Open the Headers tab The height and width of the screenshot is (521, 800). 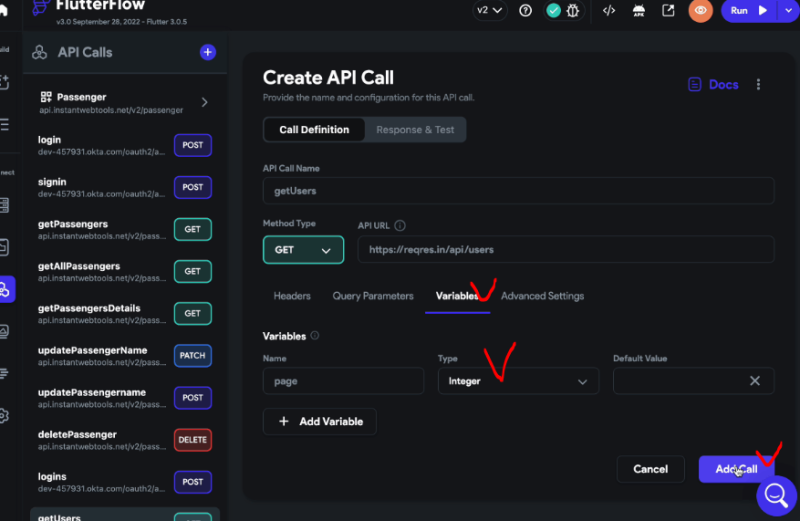pyautogui.click(x=292, y=296)
